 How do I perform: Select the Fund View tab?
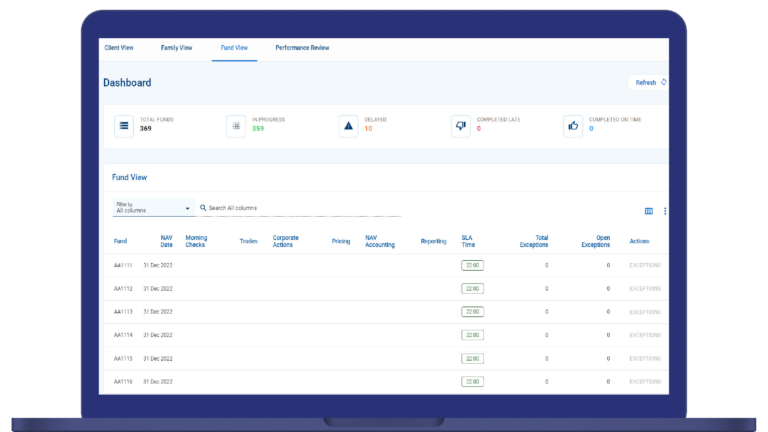coord(234,48)
